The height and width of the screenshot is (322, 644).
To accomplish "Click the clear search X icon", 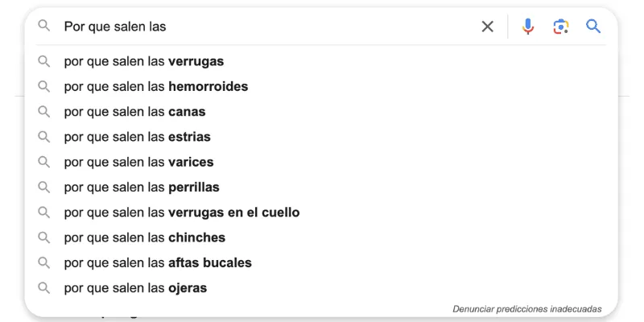I will pyautogui.click(x=488, y=27).
